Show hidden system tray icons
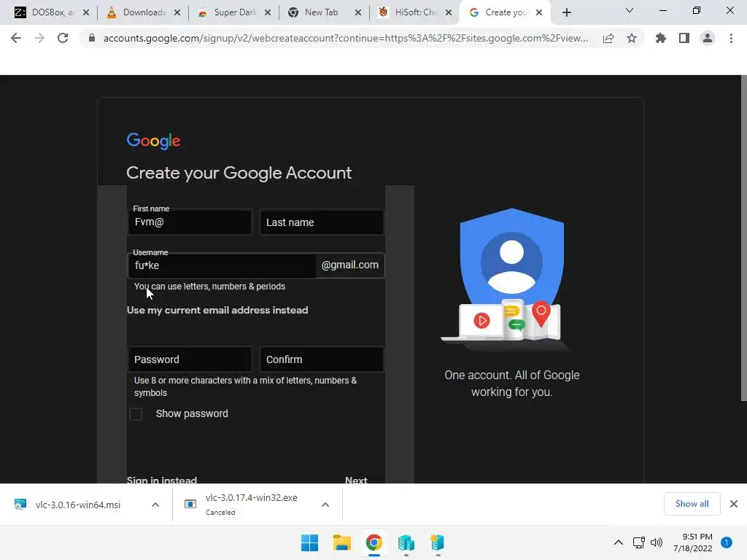The image size is (747, 560). coord(619,542)
